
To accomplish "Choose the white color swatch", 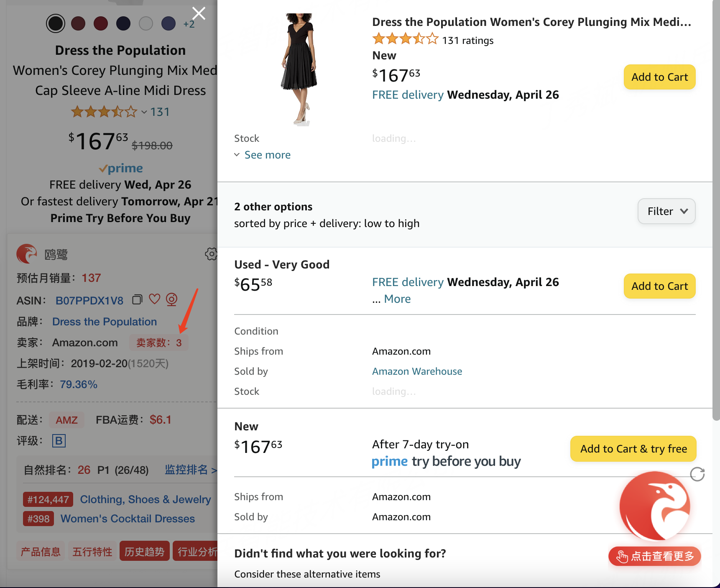I will tap(146, 23).
